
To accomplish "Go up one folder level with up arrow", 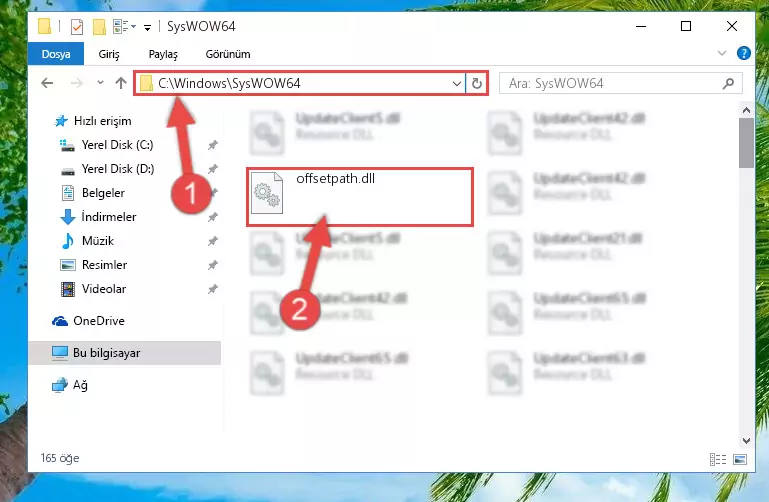I will 121,83.
